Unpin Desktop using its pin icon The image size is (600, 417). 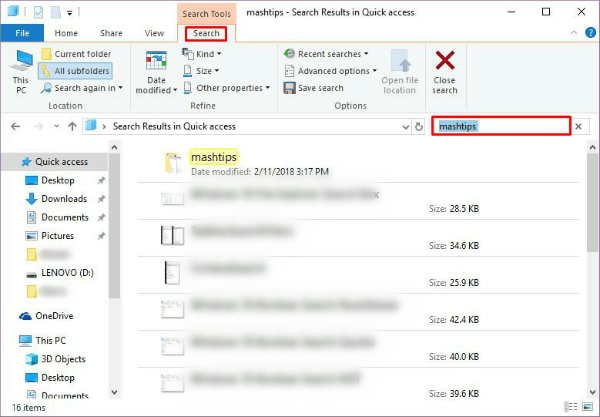pos(101,180)
